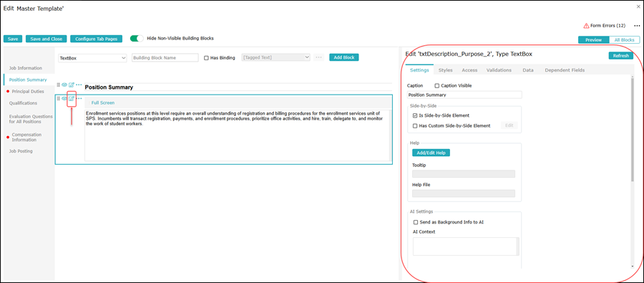
Task: Click drag handle of the Full Screen textbox block
Action: pyautogui.click(x=58, y=98)
